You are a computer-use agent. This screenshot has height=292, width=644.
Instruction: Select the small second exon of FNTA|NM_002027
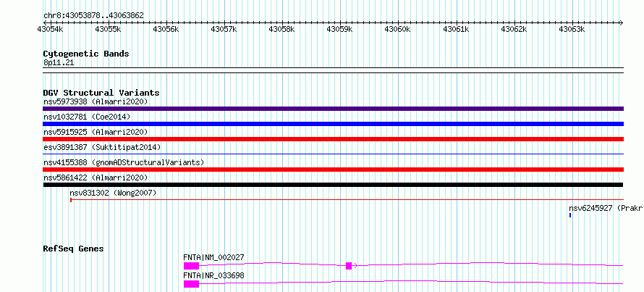(349, 266)
